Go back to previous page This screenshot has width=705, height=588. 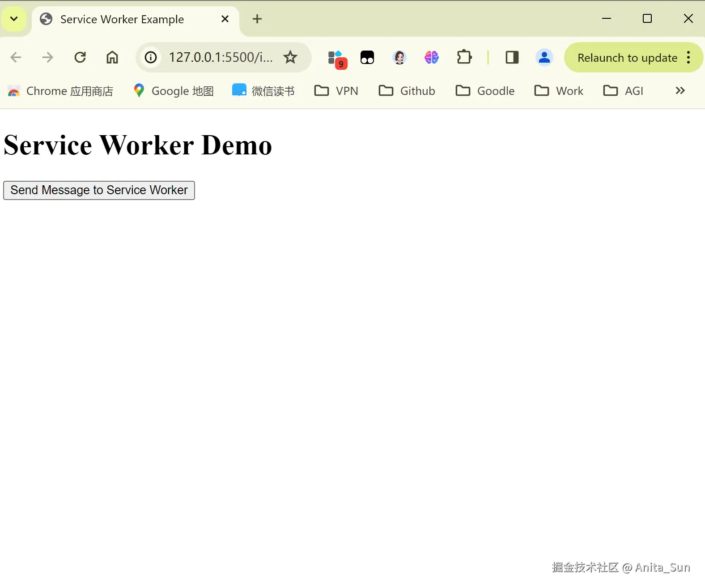point(16,57)
